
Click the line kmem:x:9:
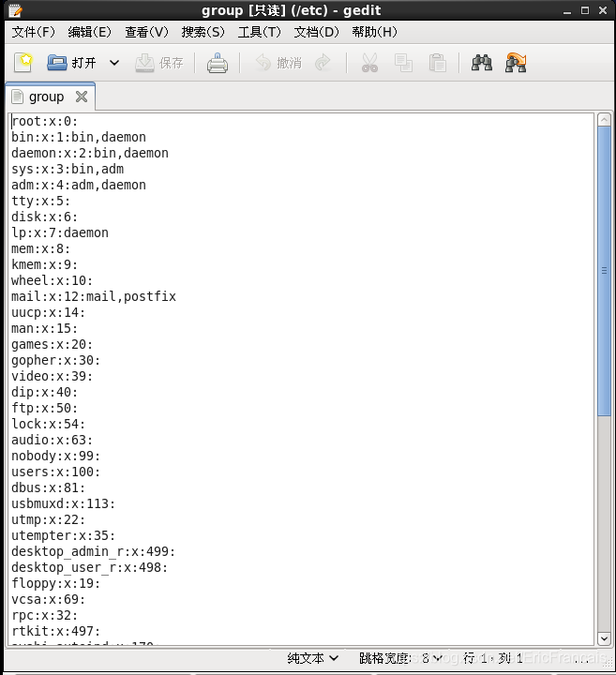click(x=45, y=264)
